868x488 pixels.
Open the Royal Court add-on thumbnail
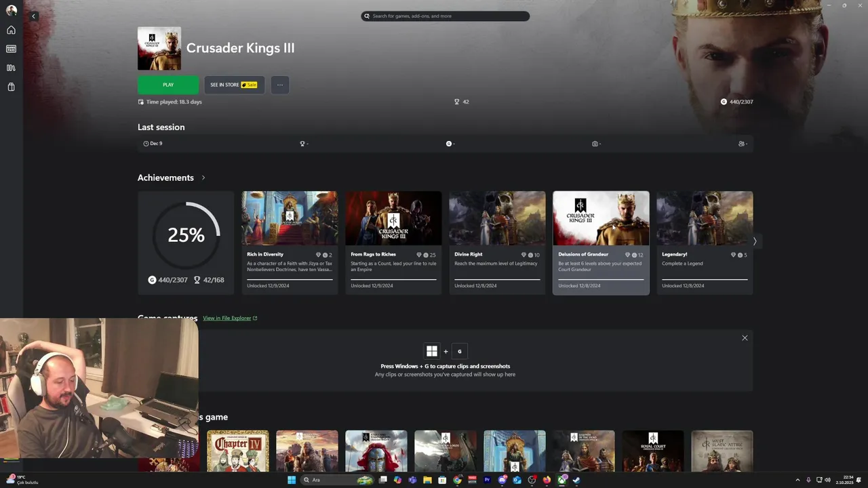click(652, 451)
